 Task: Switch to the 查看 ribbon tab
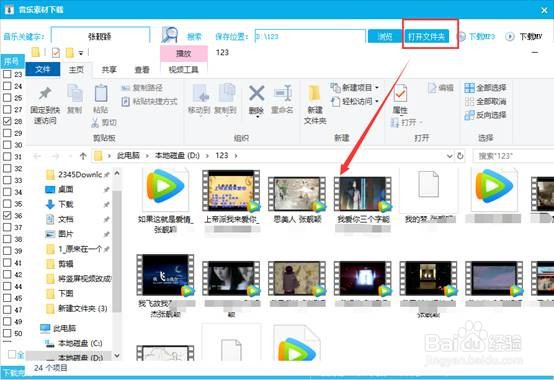tap(142, 70)
